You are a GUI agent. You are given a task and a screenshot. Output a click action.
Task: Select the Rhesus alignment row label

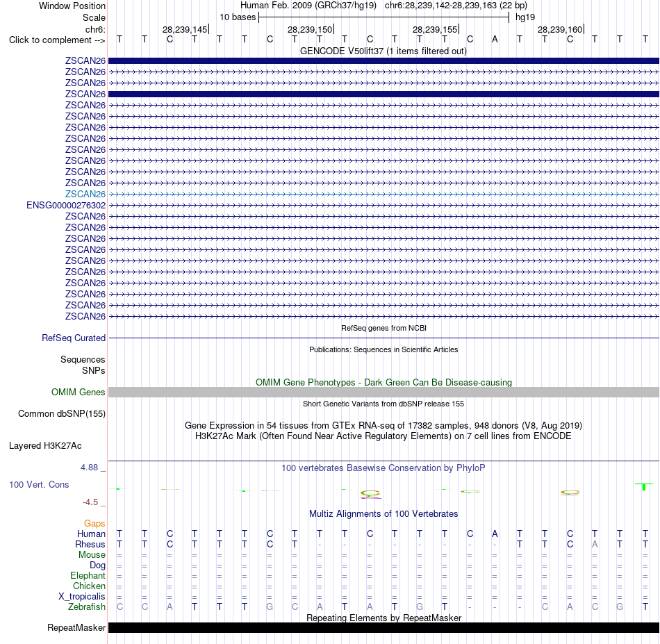click(x=90, y=544)
